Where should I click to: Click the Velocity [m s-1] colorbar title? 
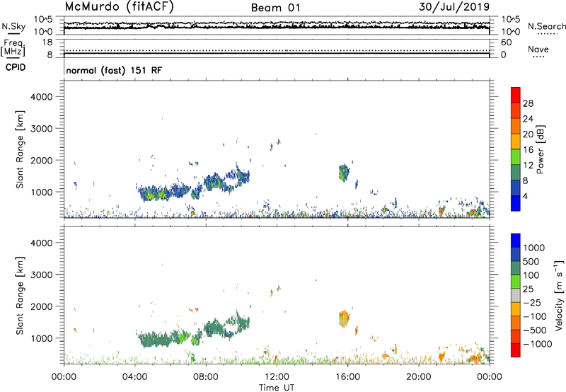[559, 295]
